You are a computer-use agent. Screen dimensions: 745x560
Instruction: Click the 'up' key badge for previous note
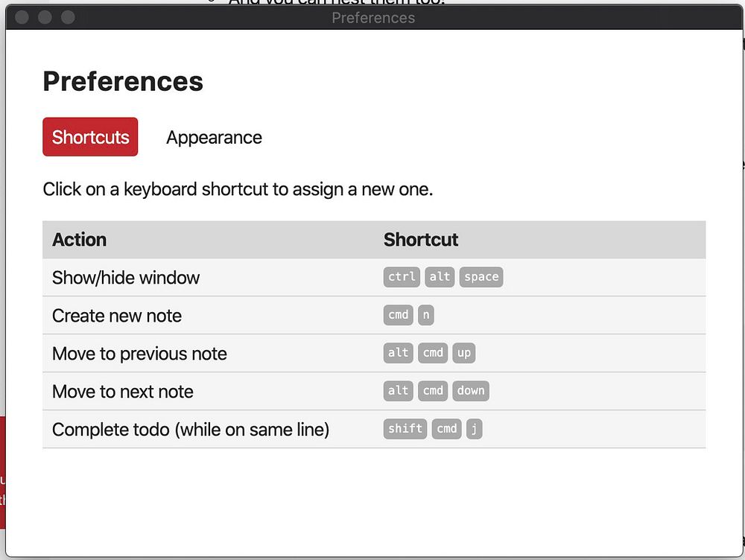point(464,353)
